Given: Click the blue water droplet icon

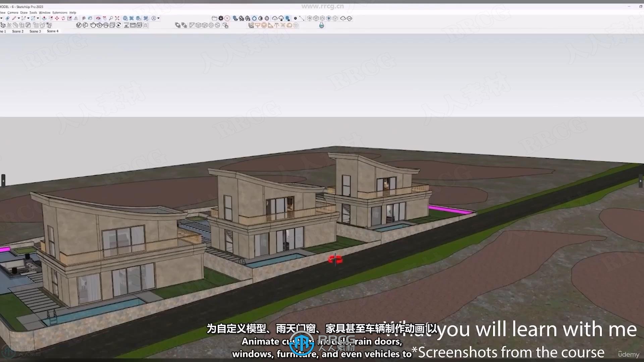Looking at the screenshot, I should (254, 18).
